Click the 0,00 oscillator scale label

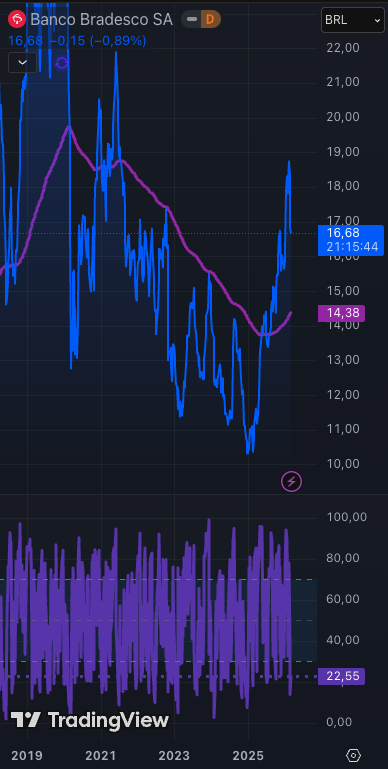tap(339, 721)
